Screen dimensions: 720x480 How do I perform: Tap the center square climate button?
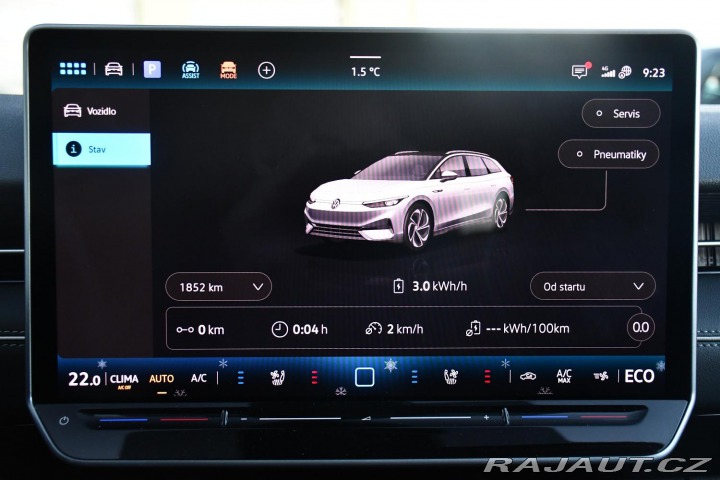point(365,377)
